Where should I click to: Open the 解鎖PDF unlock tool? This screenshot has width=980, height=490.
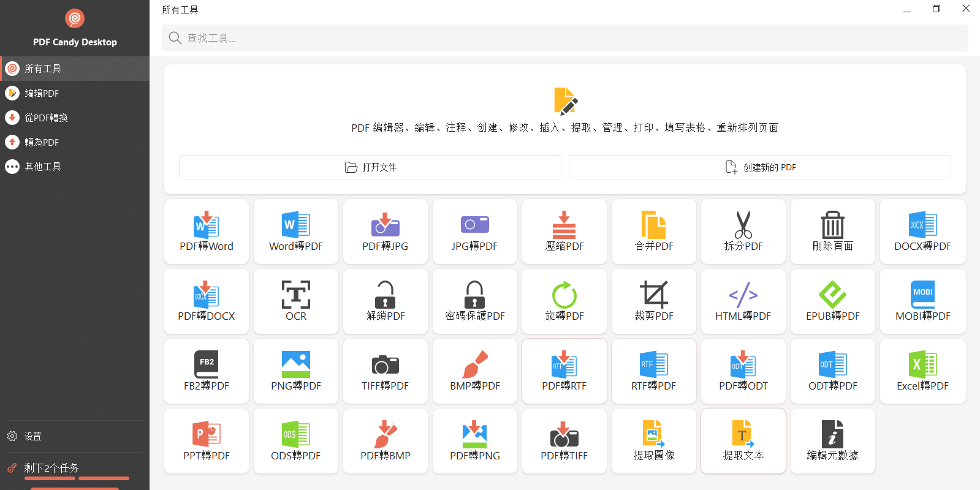[386, 301]
